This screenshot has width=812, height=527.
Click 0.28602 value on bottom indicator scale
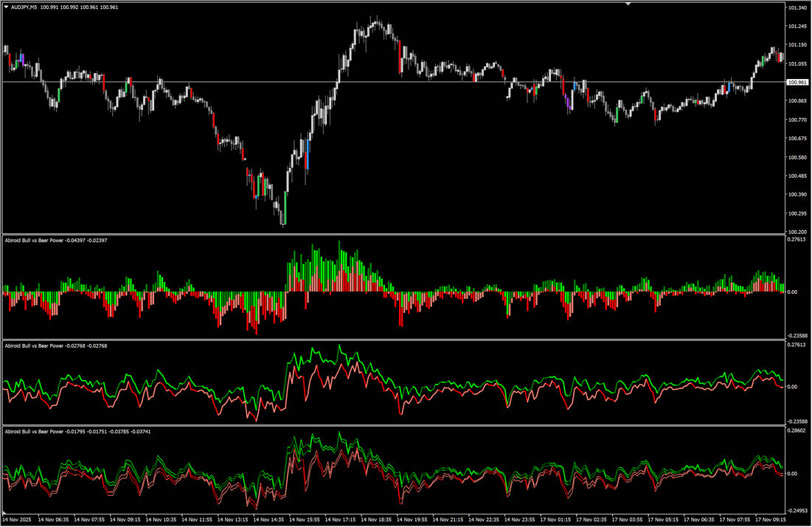click(797, 430)
